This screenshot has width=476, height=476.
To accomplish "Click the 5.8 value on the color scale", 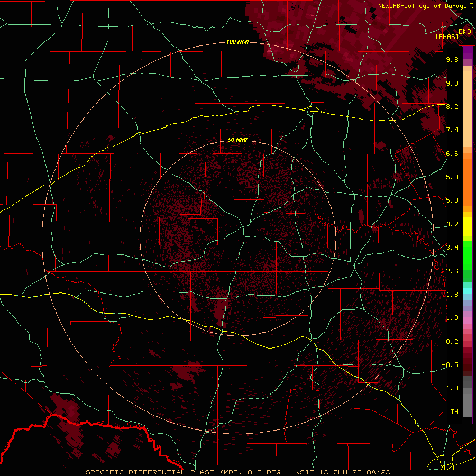I will tap(452, 177).
